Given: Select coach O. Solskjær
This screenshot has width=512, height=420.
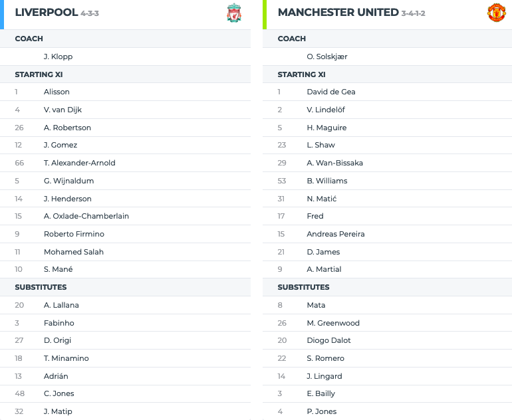Looking at the screenshot, I should (x=327, y=56).
